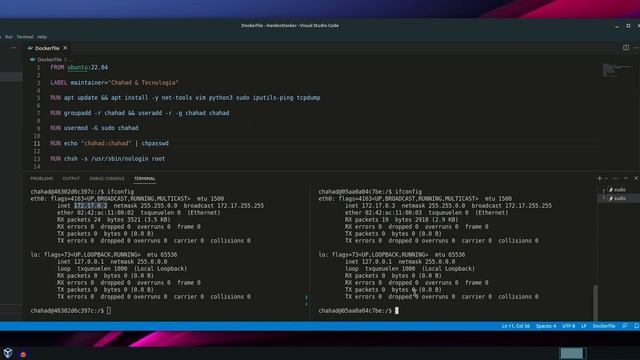Open sidebar more actions ellipsis
Screen dimensions: 640x360
click(13, 48)
